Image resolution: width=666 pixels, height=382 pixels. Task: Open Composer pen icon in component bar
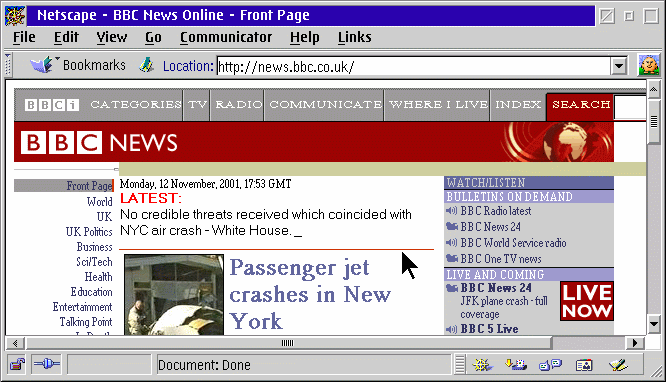coord(618,365)
